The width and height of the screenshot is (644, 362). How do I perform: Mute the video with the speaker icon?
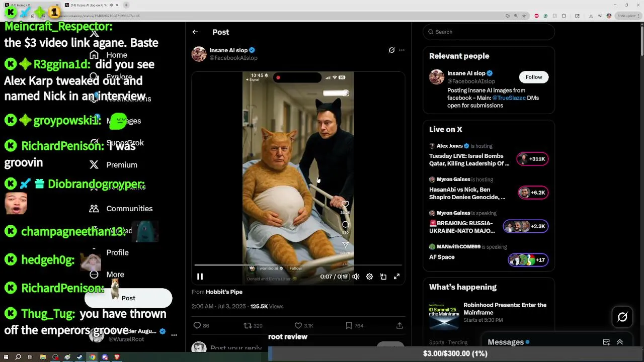[356, 277]
